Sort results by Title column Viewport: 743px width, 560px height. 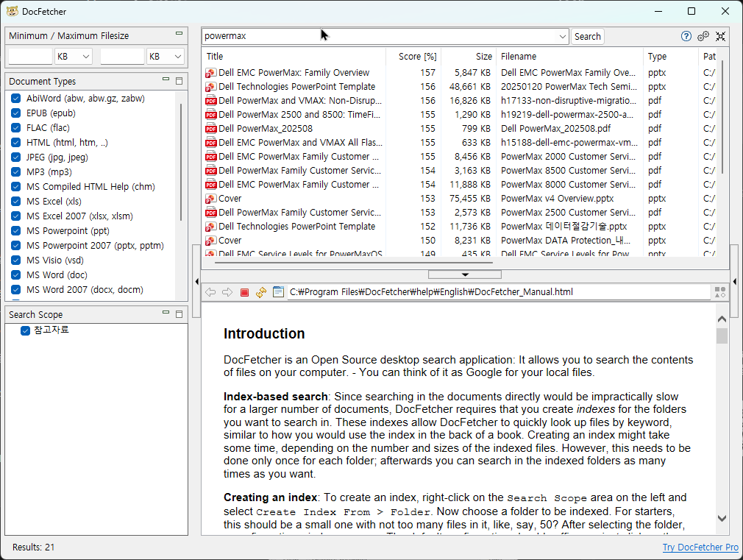294,57
